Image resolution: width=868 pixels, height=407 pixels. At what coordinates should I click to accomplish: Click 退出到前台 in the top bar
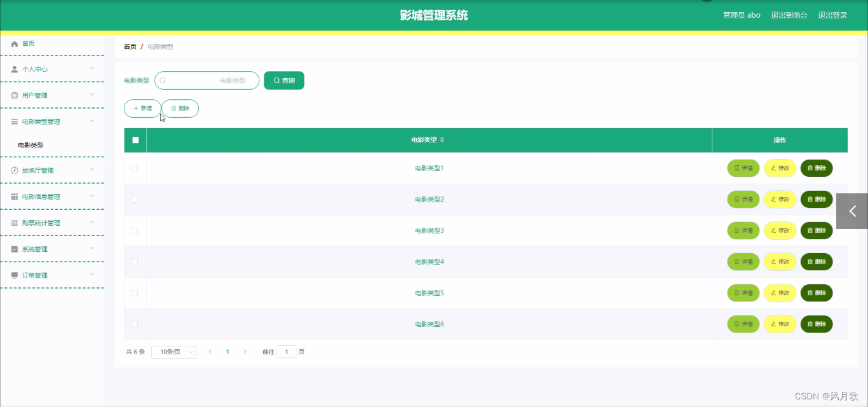click(x=789, y=15)
